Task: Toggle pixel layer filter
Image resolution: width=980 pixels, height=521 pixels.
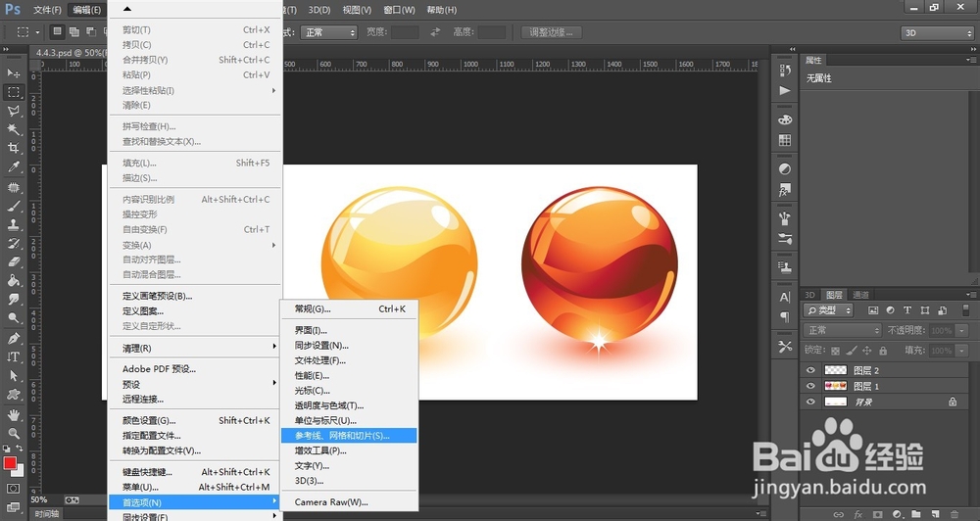Action: 873,310
